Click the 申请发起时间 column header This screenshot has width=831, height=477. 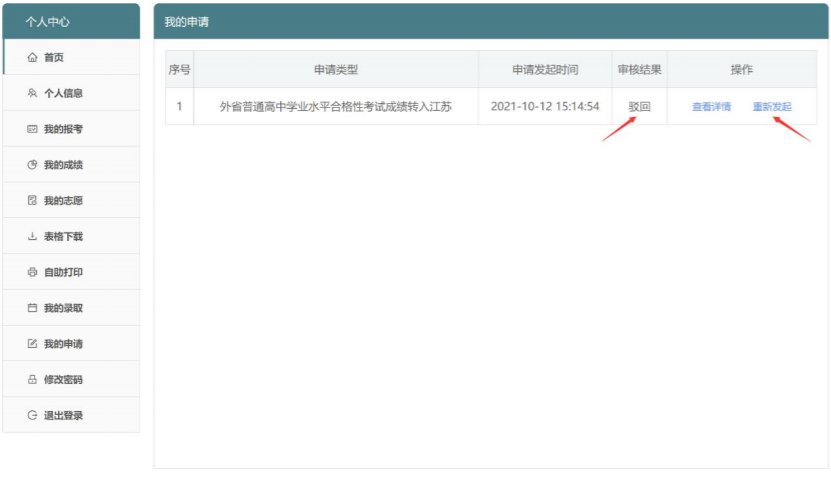point(545,69)
